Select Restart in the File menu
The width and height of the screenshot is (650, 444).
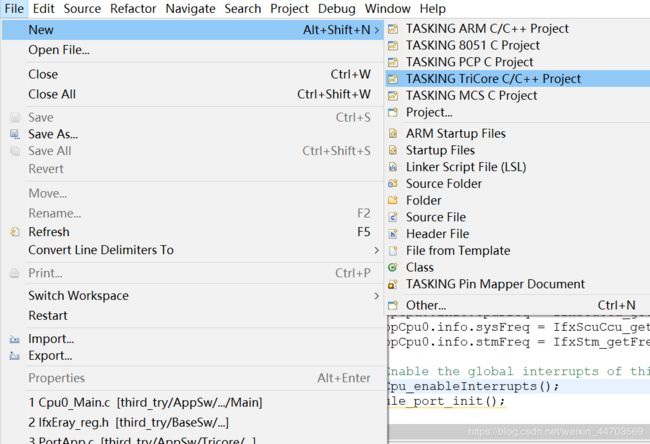tap(194, 315)
